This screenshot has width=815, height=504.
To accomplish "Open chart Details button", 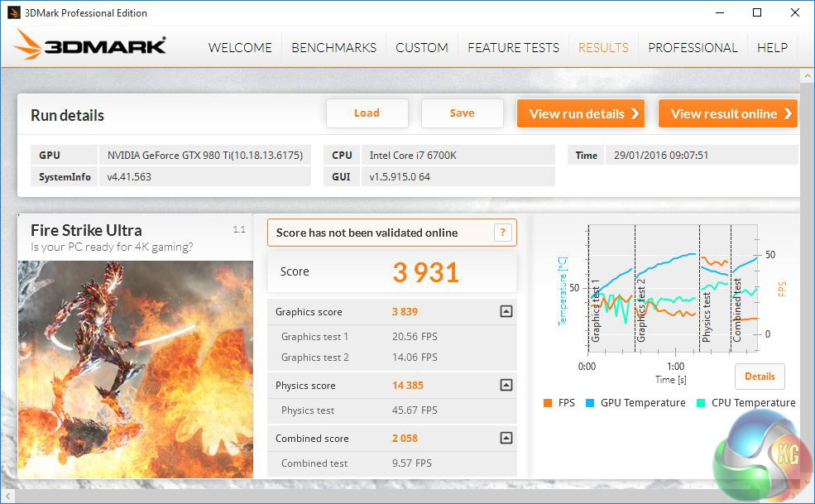I will coord(759,377).
